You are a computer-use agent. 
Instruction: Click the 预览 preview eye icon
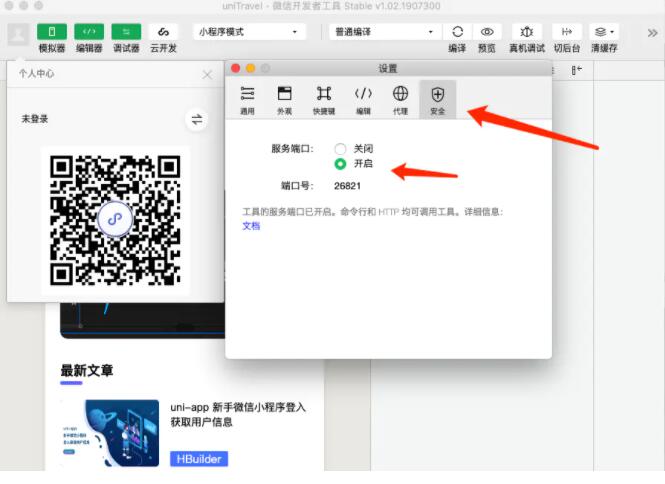coord(487,32)
